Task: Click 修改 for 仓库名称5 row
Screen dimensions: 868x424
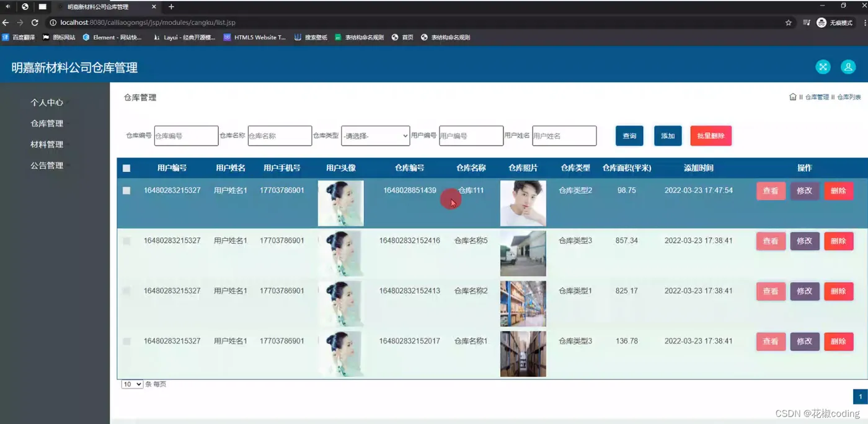Action: [x=805, y=241]
